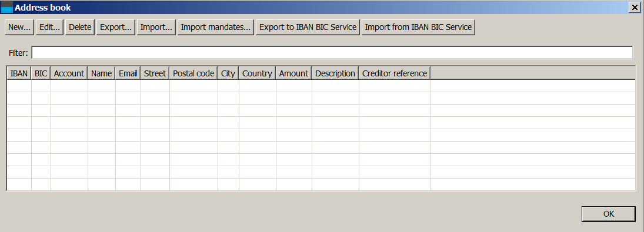
Task: Sort by Creditor reference column header
Action: 395,73
